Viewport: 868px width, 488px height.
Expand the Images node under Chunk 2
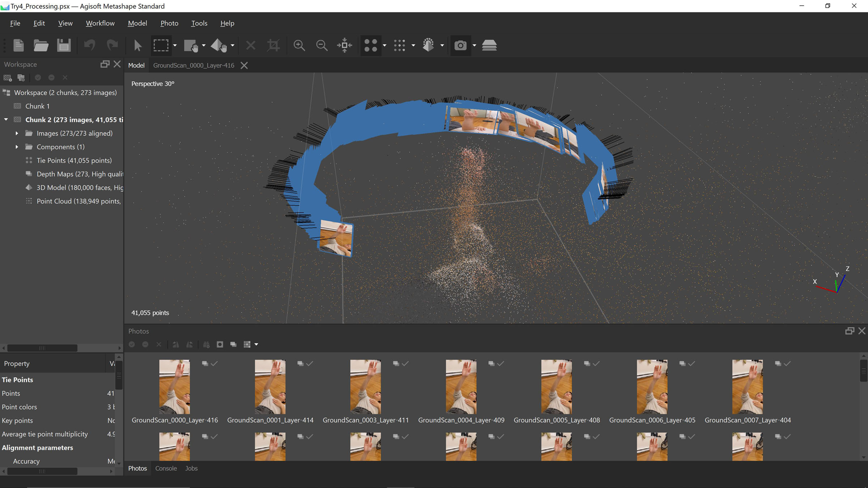coord(17,133)
